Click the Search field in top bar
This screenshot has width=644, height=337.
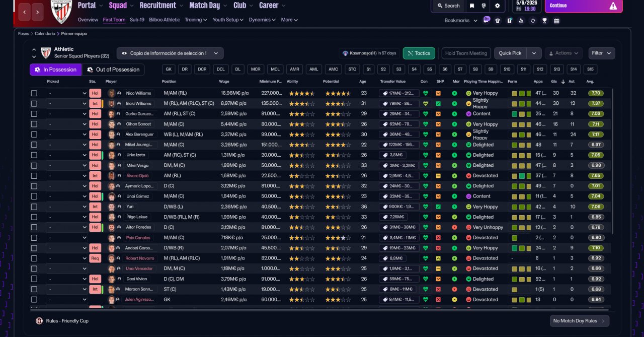tap(448, 6)
